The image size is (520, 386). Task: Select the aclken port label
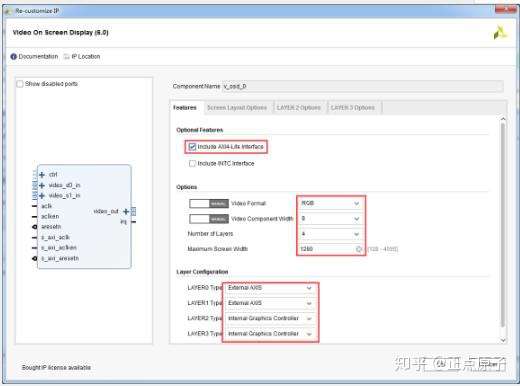point(50,216)
